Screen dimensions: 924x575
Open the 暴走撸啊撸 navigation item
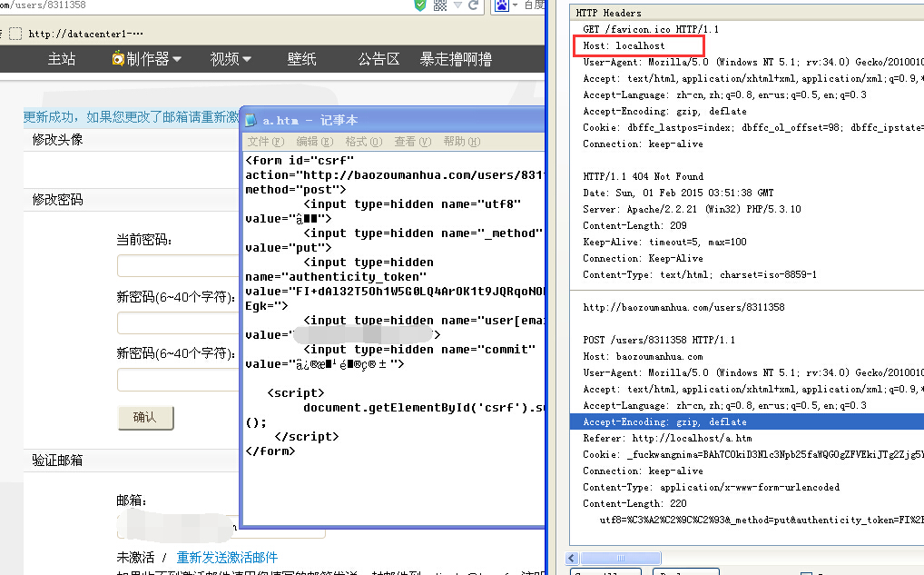[x=456, y=59]
